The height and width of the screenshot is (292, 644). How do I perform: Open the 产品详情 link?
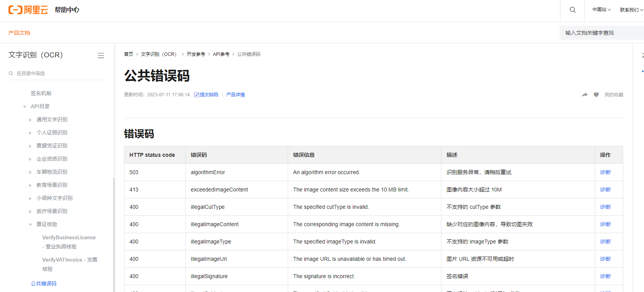[235, 95]
